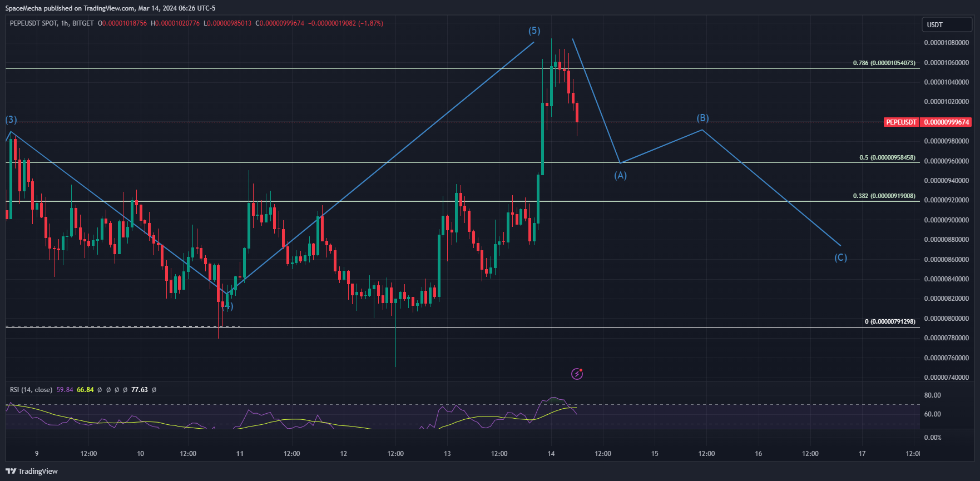980x481 pixels.
Task: Open the USDT currency selector
Action: [x=947, y=24]
